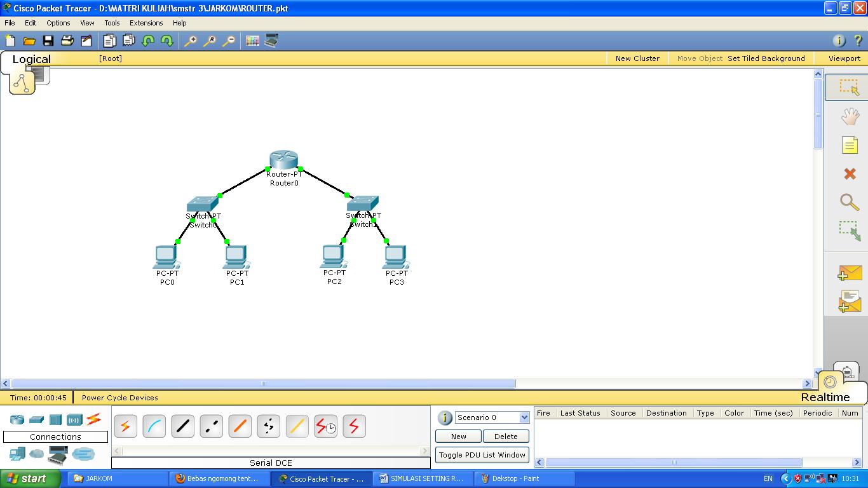Choose the Automatic connection type
The width and height of the screenshot is (868, 488).
point(125,426)
